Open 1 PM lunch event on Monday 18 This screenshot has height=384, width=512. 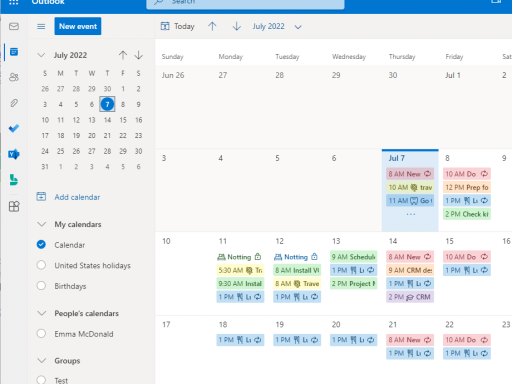pyautogui.click(x=240, y=340)
